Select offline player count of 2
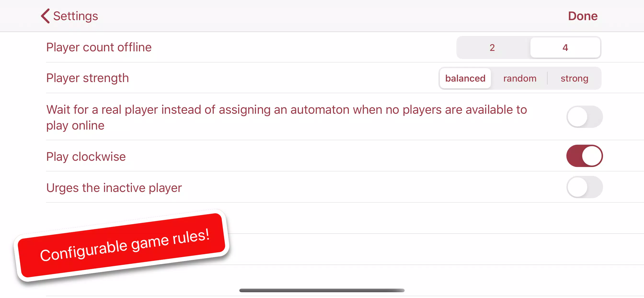 pyautogui.click(x=492, y=47)
